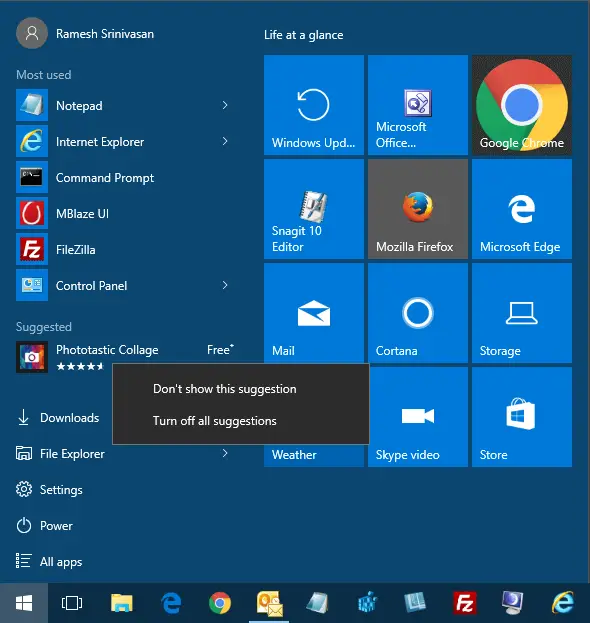Switch to the mail contacts taskbar app
The width and height of the screenshot is (590, 623).
(269, 603)
